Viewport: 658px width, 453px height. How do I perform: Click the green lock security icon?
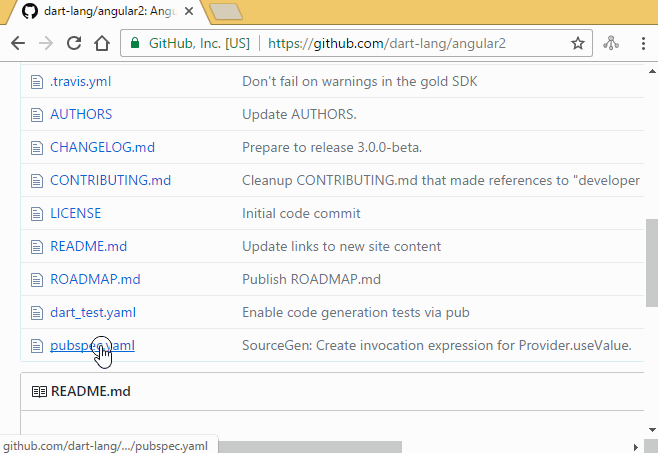pos(135,43)
